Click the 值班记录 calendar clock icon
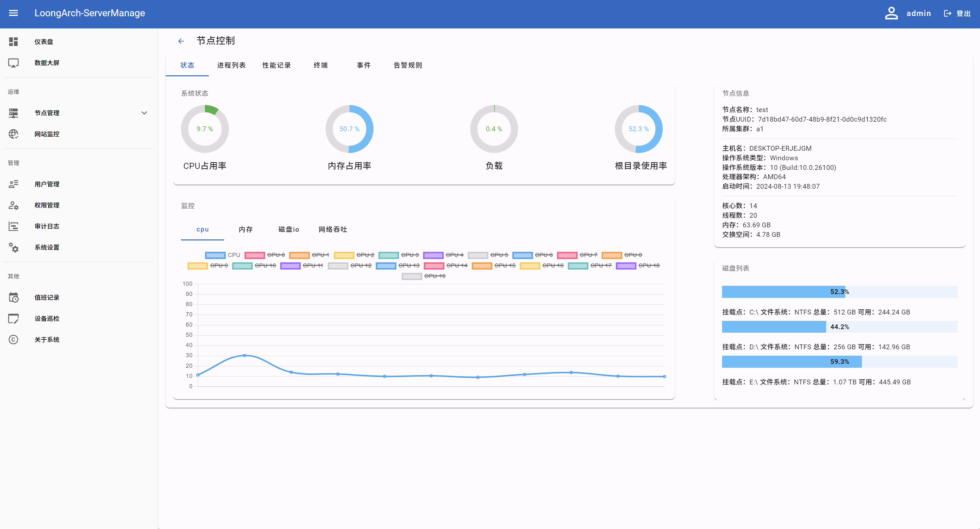The height and width of the screenshot is (529, 980). [x=13, y=297]
